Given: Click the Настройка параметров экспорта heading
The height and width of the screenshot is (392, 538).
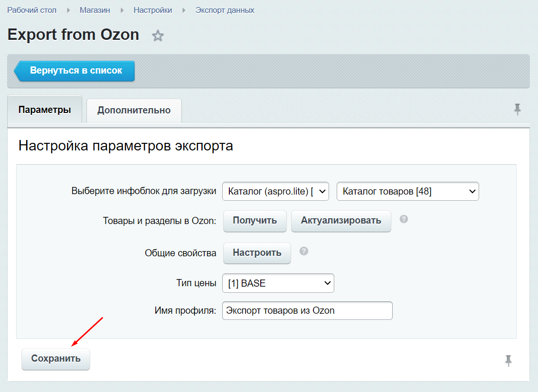Looking at the screenshot, I should pyautogui.click(x=125, y=146).
